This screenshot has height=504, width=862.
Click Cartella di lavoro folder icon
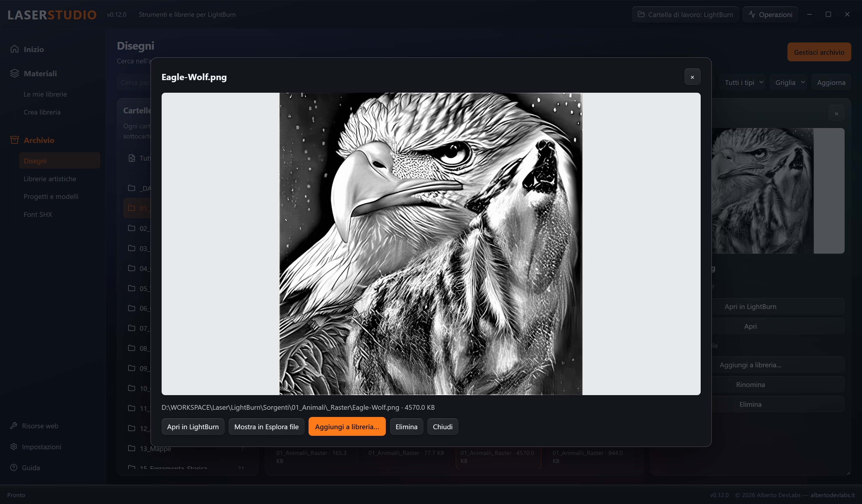[641, 14]
